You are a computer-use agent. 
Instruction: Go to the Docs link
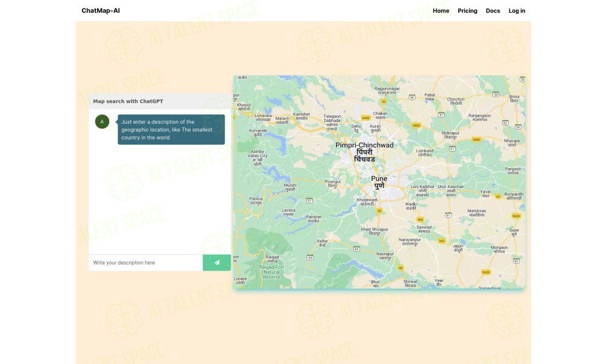click(493, 11)
